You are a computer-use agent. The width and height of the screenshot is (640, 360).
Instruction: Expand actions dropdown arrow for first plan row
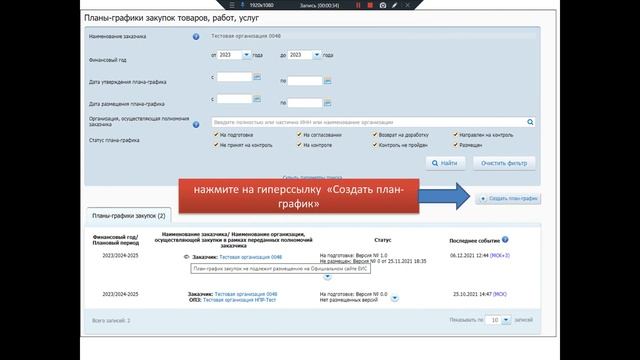(x=327, y=277)
